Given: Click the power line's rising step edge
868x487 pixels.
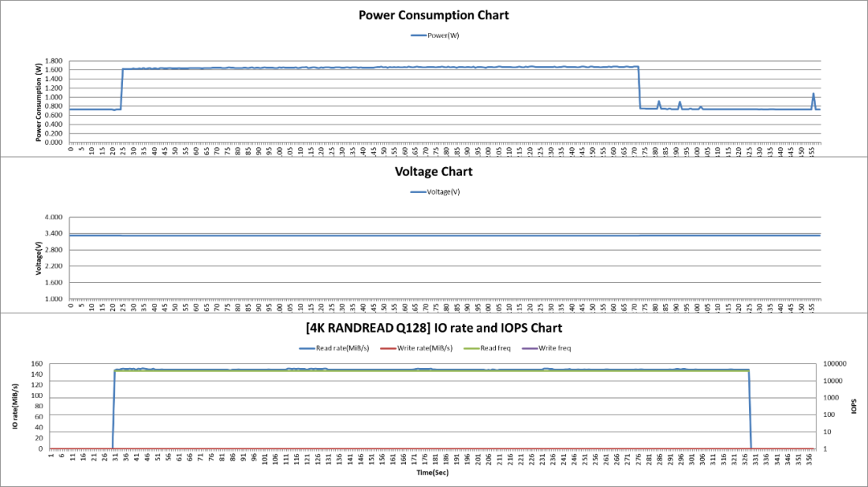Looking at the screenshot, I should click(x=122, y=88).
